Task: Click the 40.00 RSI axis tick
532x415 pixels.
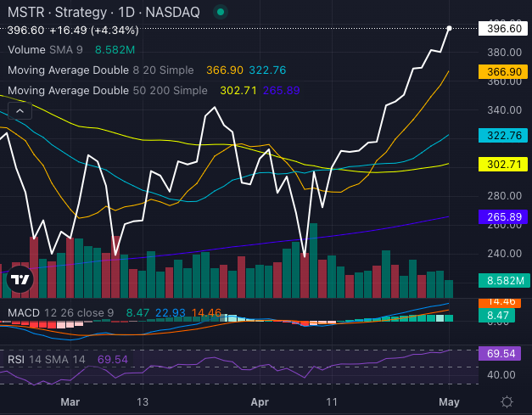Action: coord(501,375)
